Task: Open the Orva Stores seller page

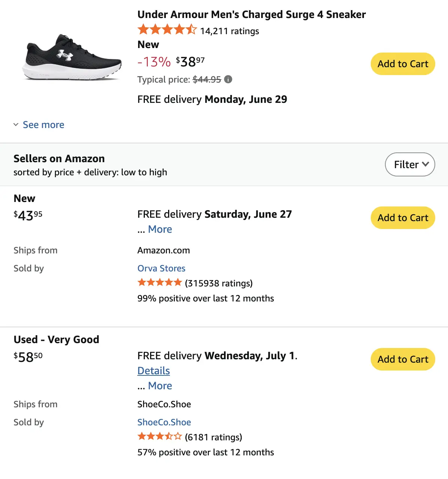Action: [x=161, y=268]
